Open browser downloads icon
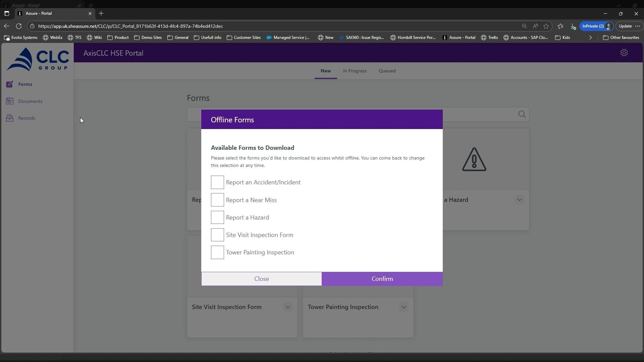 coord(573,26)
